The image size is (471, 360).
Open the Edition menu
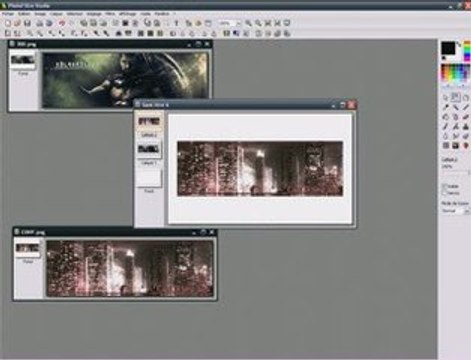point(24,14)
